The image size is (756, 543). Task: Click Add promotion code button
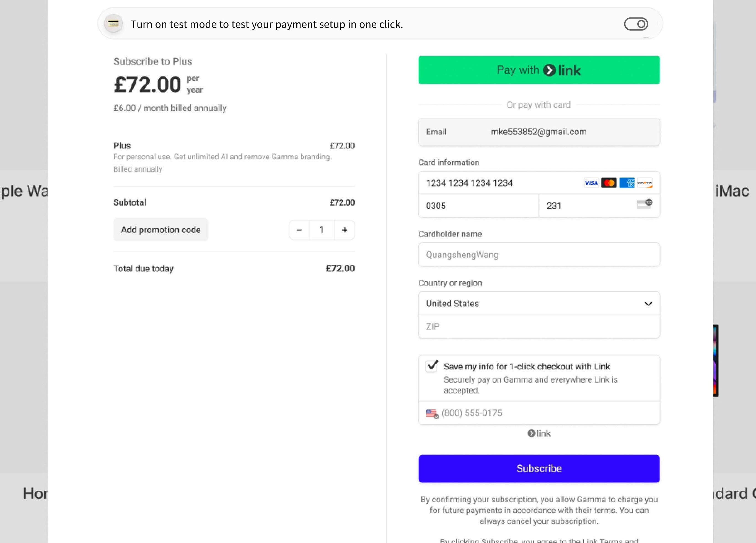coord(161,230)
